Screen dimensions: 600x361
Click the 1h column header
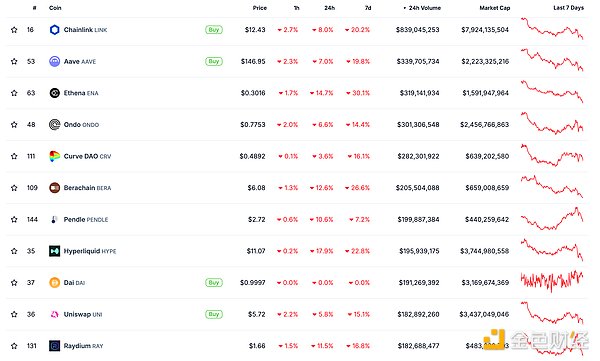pos(297,8)
